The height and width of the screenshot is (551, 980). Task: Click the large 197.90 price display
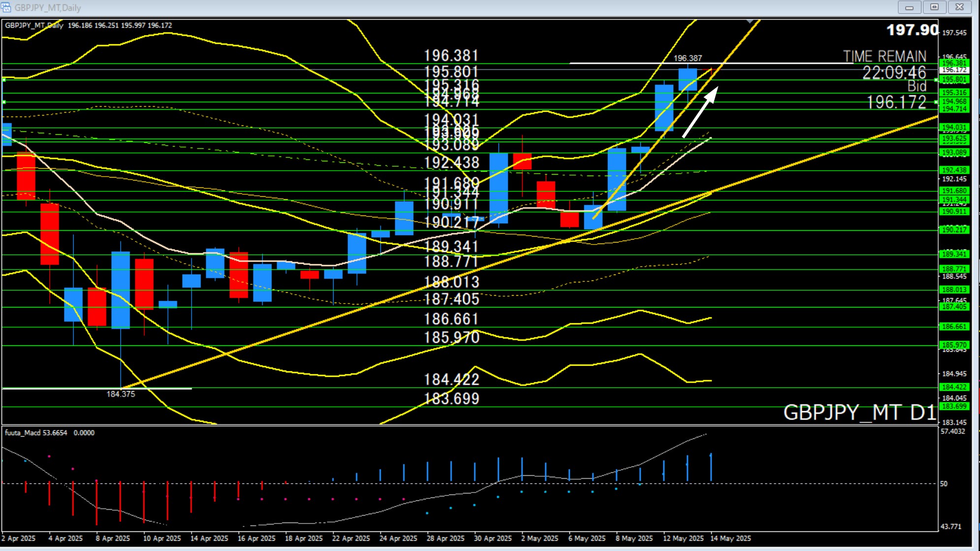[x=913, y=30]
